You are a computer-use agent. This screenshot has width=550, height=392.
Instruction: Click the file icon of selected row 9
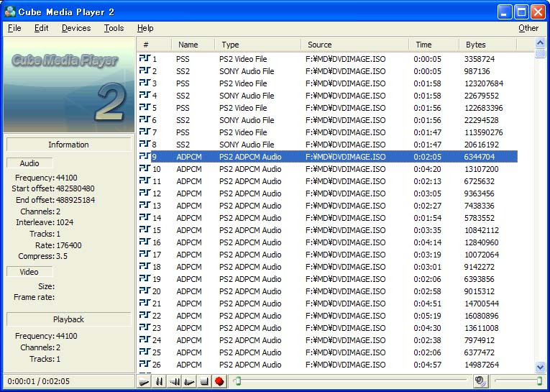145,156
